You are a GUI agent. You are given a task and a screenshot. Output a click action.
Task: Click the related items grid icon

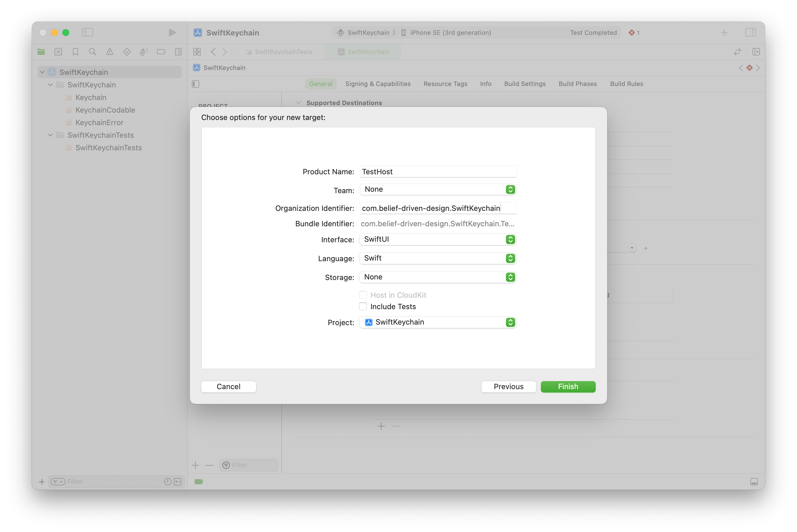tap(197, 51)
